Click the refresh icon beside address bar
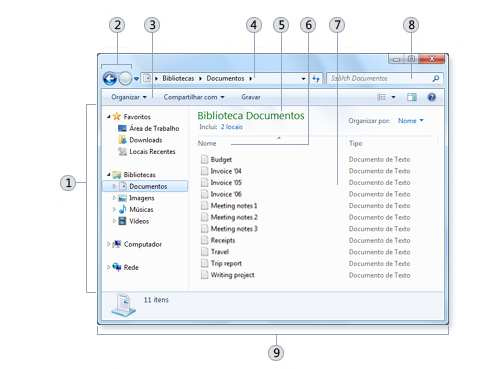Viewport: 496px width, 369px height. (316, 79)
